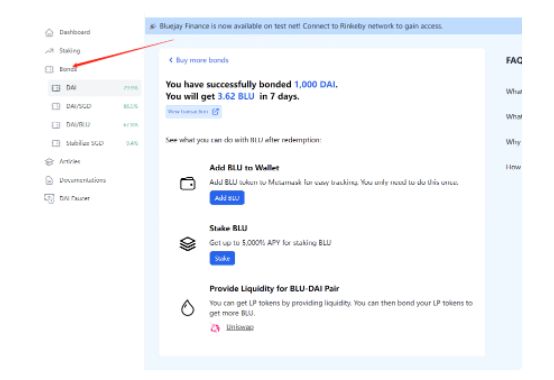This screenshot has width=554, height=380.
Task: Click the DAI bond icon
Action: pyautogui.click(x=56, y=88)
